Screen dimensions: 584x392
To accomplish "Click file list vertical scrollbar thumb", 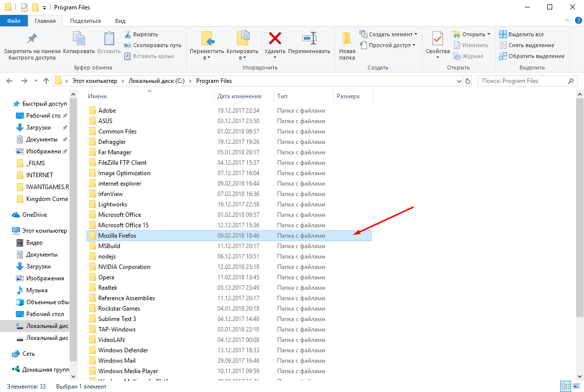I will [x=580, y=208].
